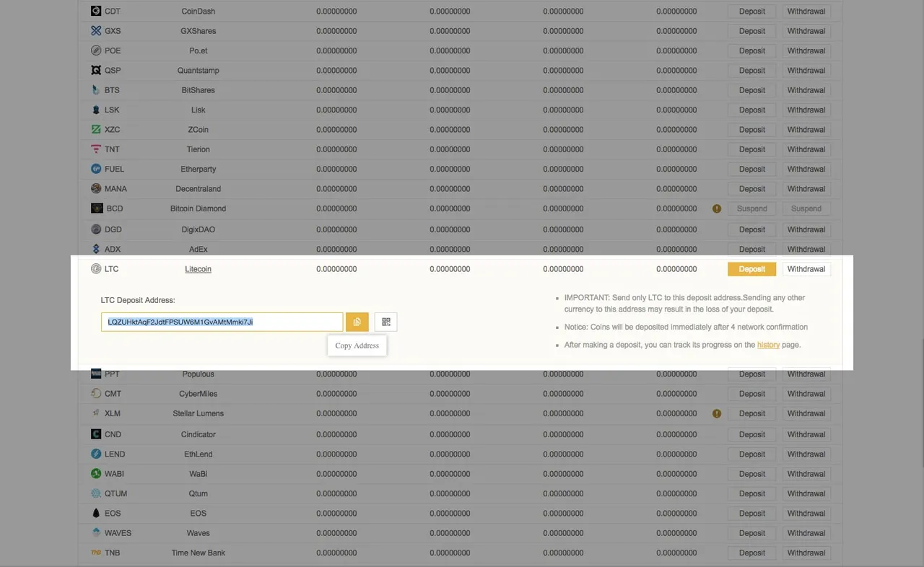Click the QTUM coin icon
This screenshot has height=567, width=924.
(96, 493)
